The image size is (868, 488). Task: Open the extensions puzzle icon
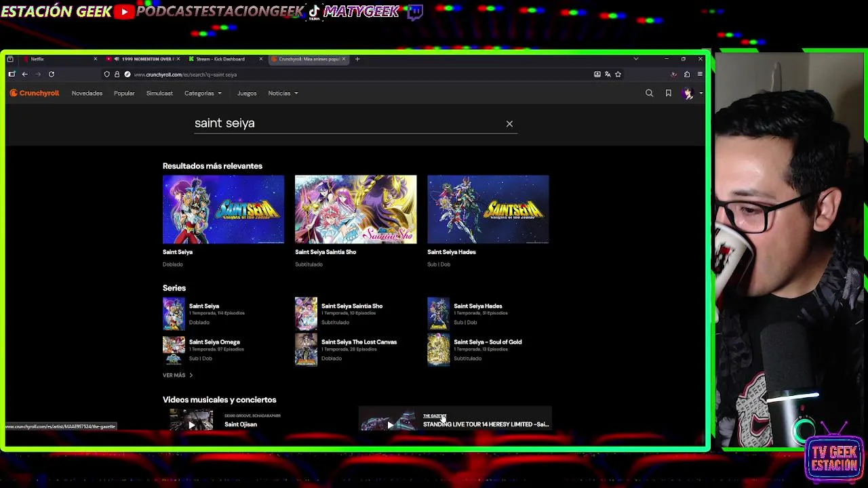point(687,75)
